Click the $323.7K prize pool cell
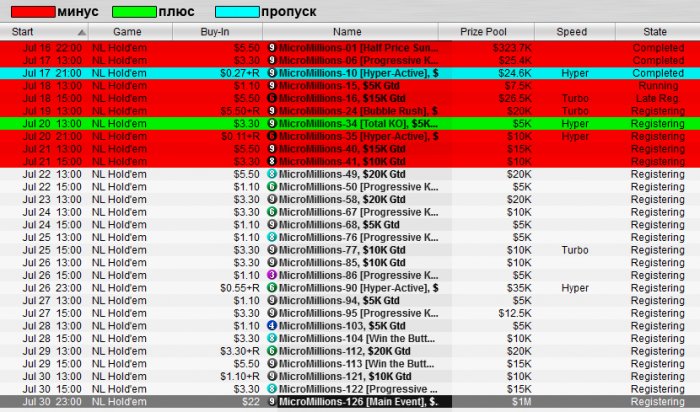Viewport: 700px width, 412px height. (512, 48)
